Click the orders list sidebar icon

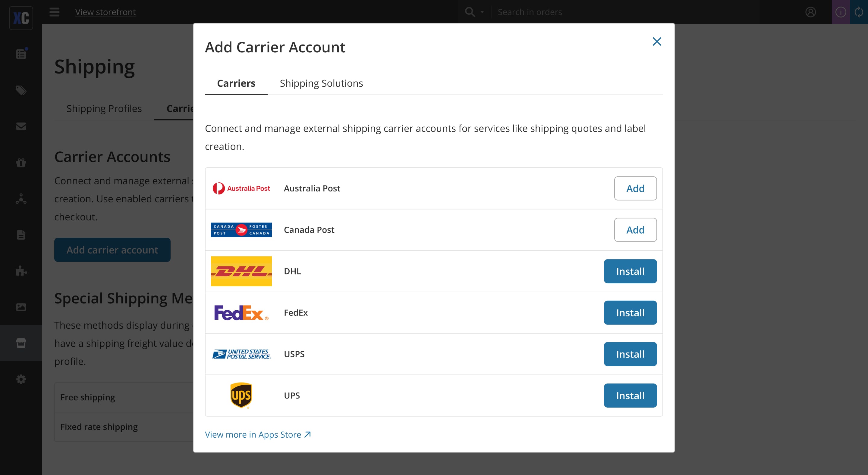tap(21, 54)
